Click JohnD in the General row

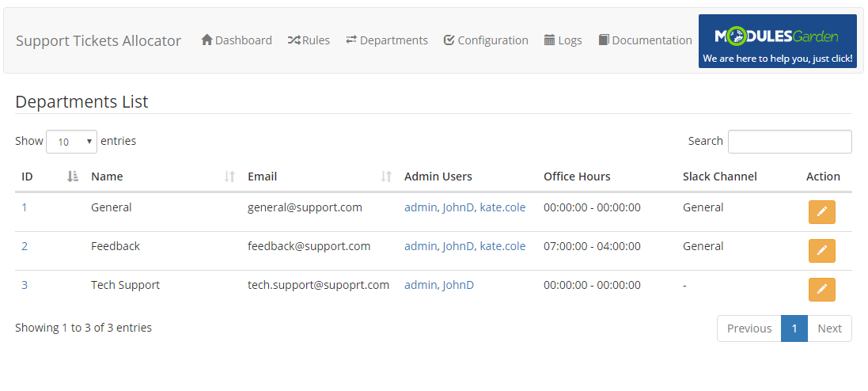coord(458,207)
